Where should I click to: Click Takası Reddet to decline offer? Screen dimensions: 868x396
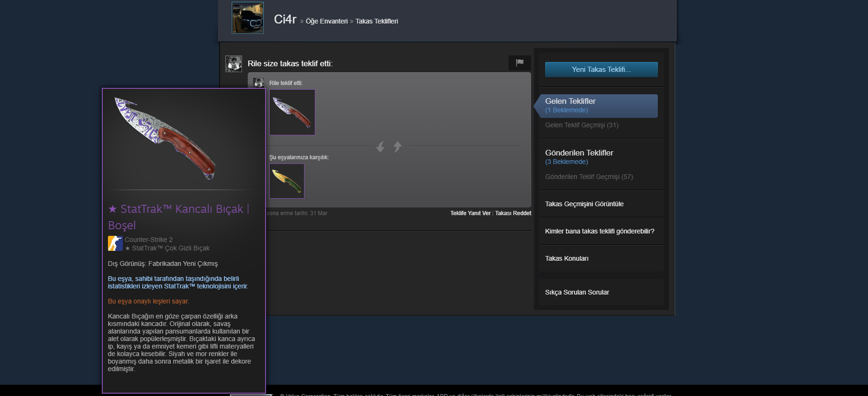[x=513, y=213]
